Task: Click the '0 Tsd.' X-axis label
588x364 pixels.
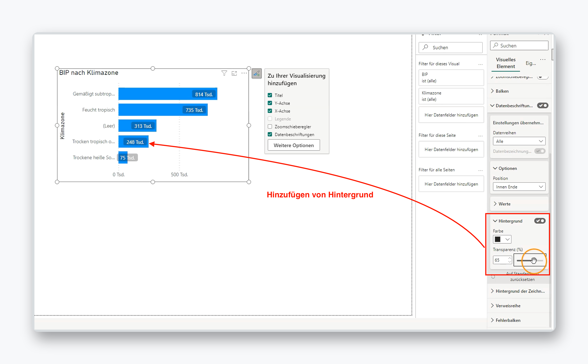Action: pos(119,175)
